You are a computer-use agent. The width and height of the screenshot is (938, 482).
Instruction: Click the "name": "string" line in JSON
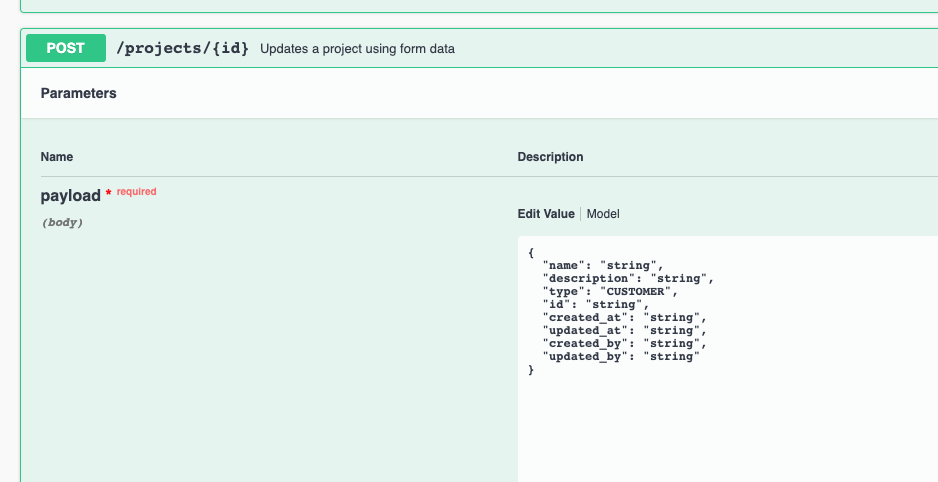point(603,266)
